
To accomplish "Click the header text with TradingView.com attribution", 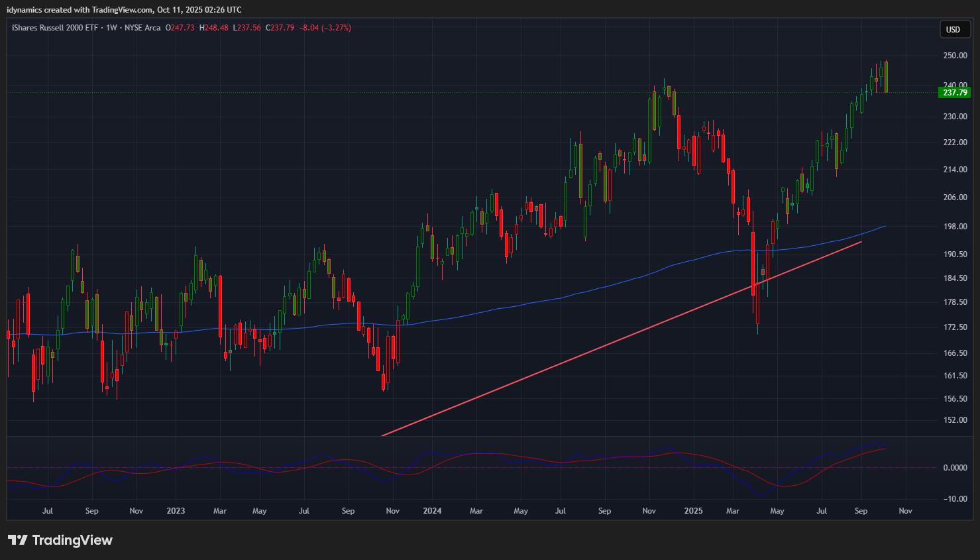I will 124,10.
